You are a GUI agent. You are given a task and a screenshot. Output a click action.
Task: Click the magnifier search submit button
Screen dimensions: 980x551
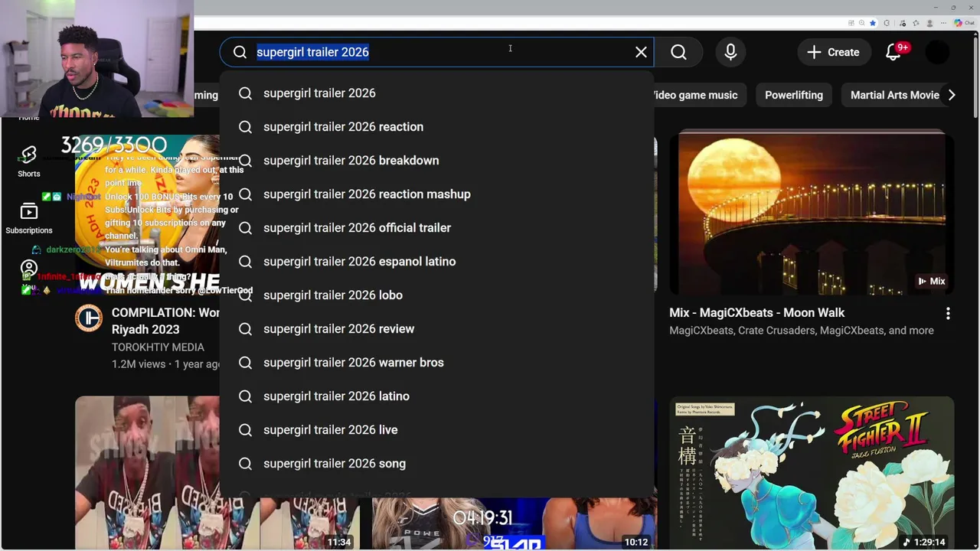pyautogui.click(x=678, y=52)
